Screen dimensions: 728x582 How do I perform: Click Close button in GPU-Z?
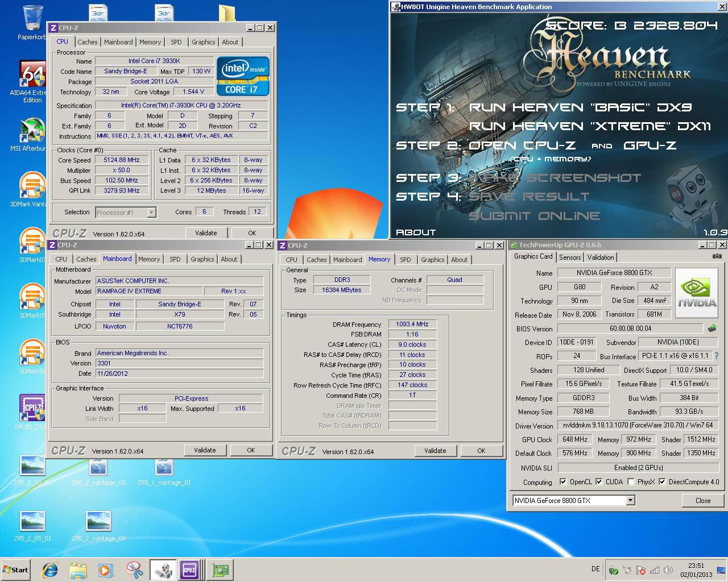pos(703,500)
